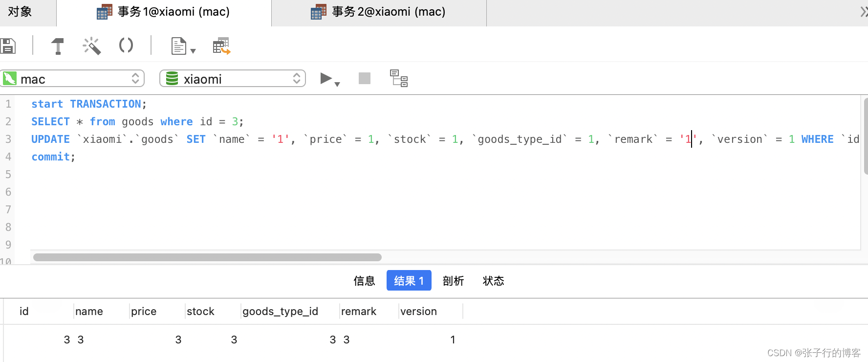Click the export result table icon
The width and height of the screenshot is (868, 362).
coord(221,46)
